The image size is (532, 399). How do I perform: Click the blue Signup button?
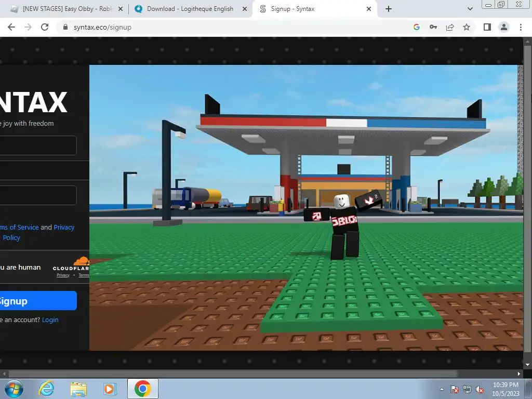click(38, 301)
